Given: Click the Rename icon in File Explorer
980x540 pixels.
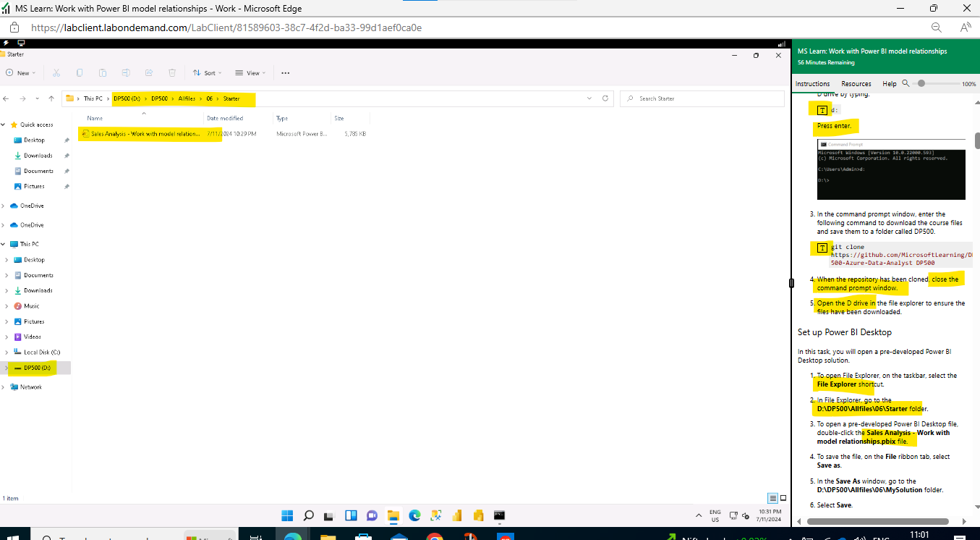Looking at the screenshot, I should tap(126, 72).
